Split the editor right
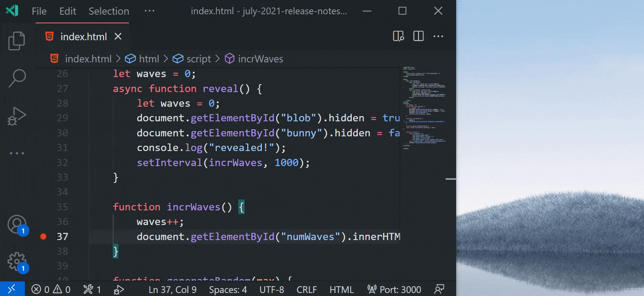The height and width of the screenshot is (296, 644). point(418,36)
